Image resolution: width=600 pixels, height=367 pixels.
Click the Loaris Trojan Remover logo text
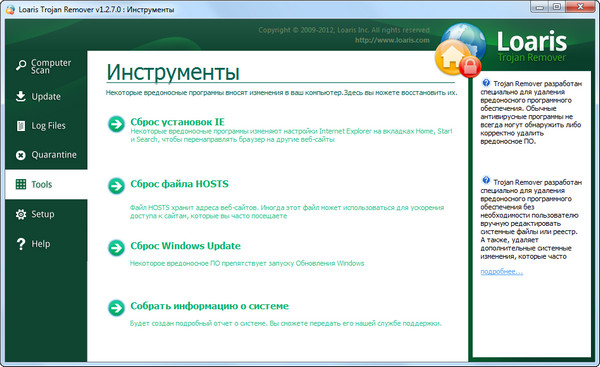[x=532, y=47]
